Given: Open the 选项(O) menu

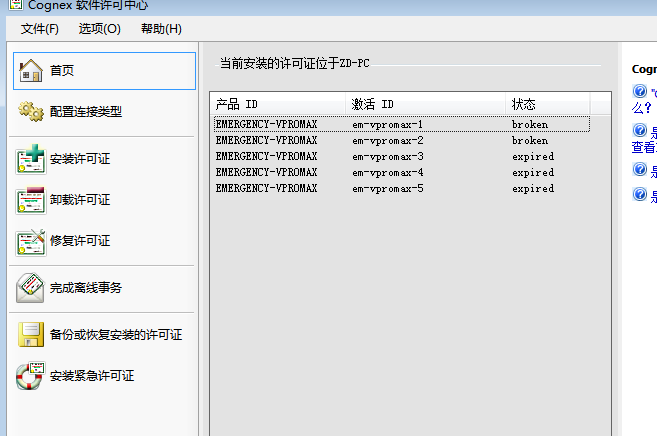Looking at the screenshot, I should tap(100, 29).
